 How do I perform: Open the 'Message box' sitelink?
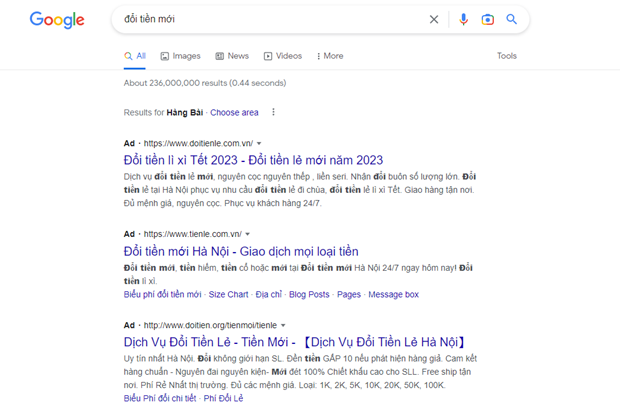point(393,294)
